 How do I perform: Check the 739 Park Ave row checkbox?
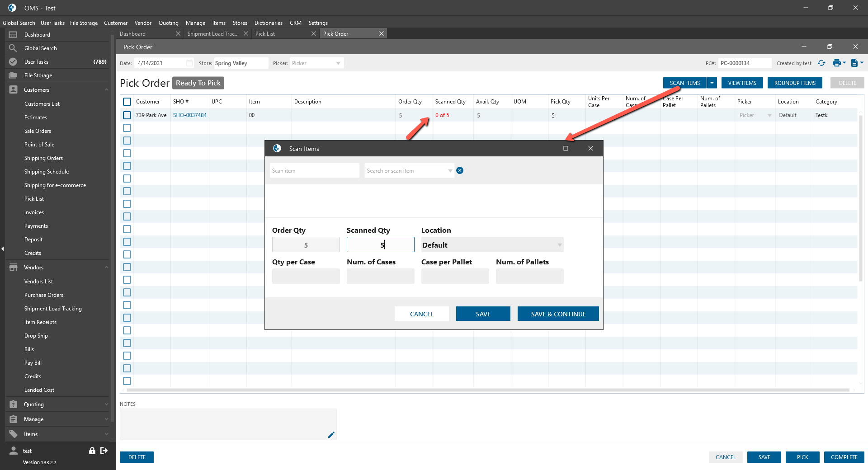tap(127, 115)
